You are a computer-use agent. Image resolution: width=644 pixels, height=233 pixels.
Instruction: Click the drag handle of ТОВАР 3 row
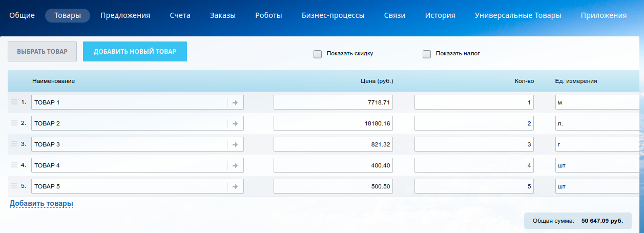[14, 144]
